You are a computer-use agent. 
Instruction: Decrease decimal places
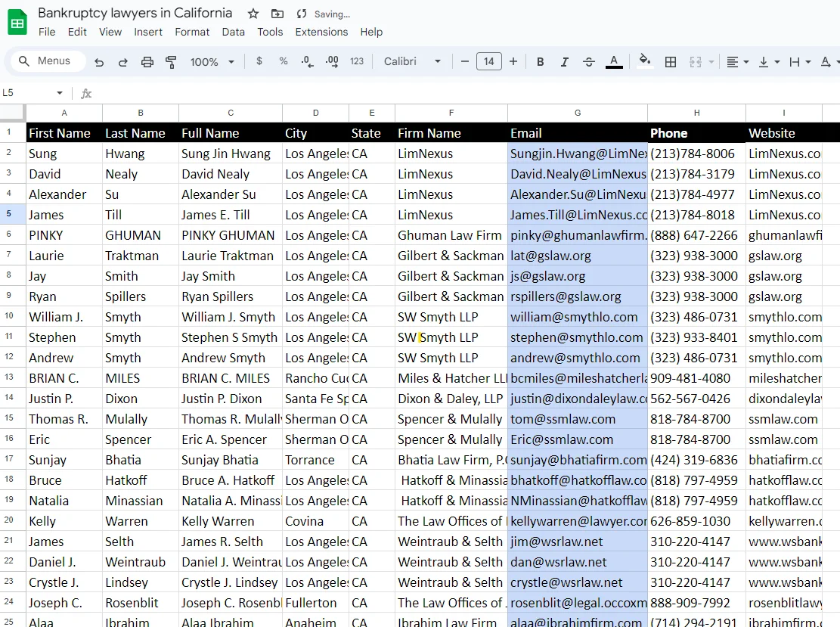(x=308, y=61)
